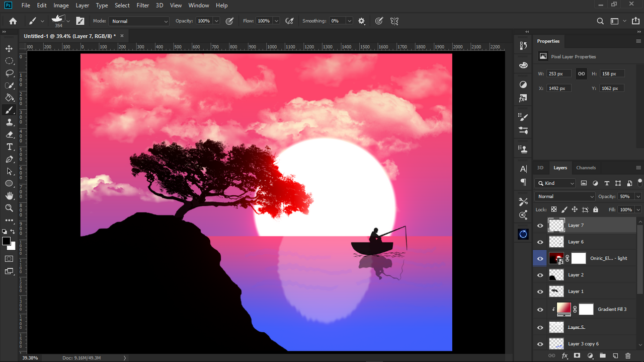Open layer Fill dropdown arrow
The image size is (644, 362).
point(638,209)
